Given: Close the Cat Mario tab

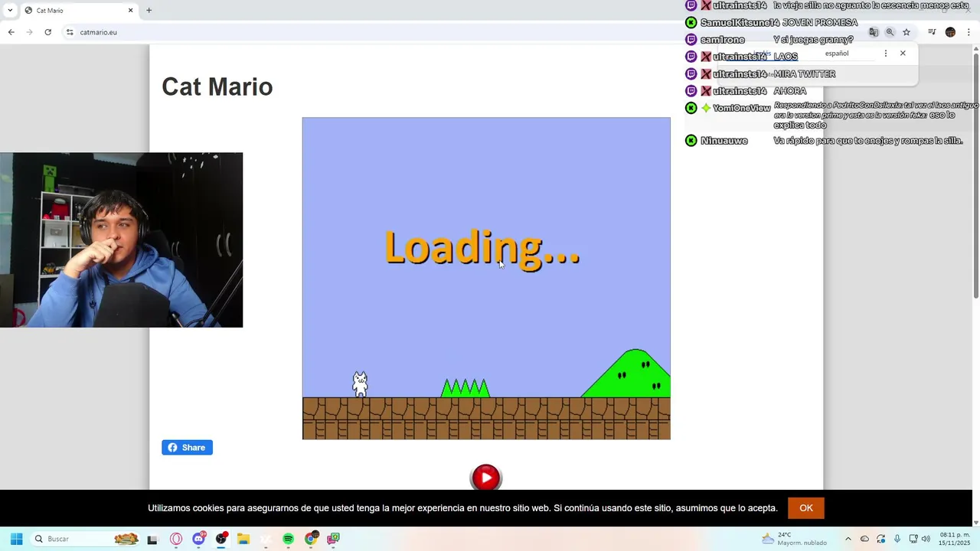Looking at the screenshot, I should (130, 10).
